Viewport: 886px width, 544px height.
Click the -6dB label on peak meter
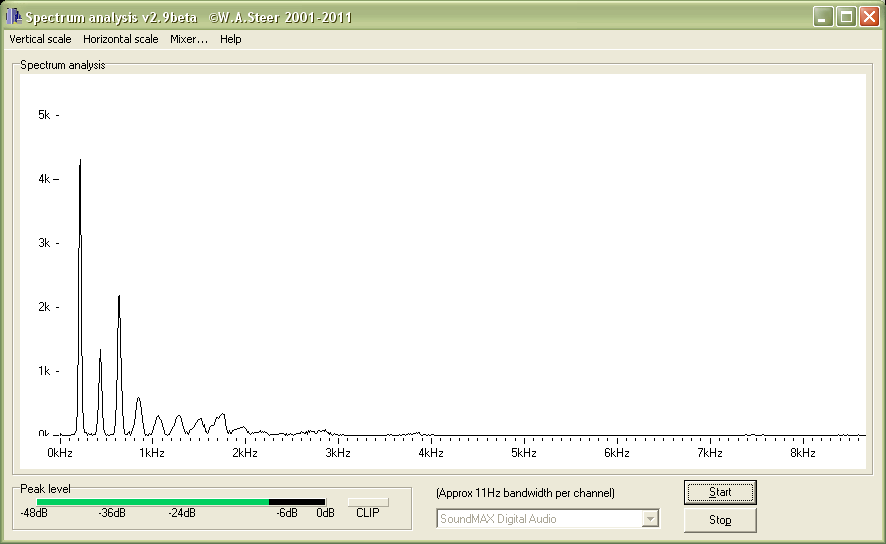pos(286,513)
